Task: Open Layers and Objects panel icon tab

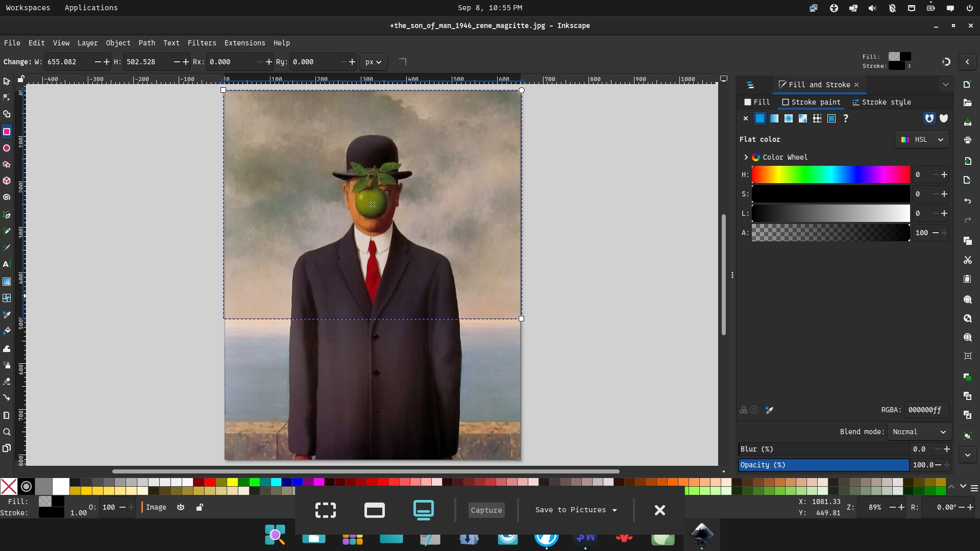Action: [750, 85]
